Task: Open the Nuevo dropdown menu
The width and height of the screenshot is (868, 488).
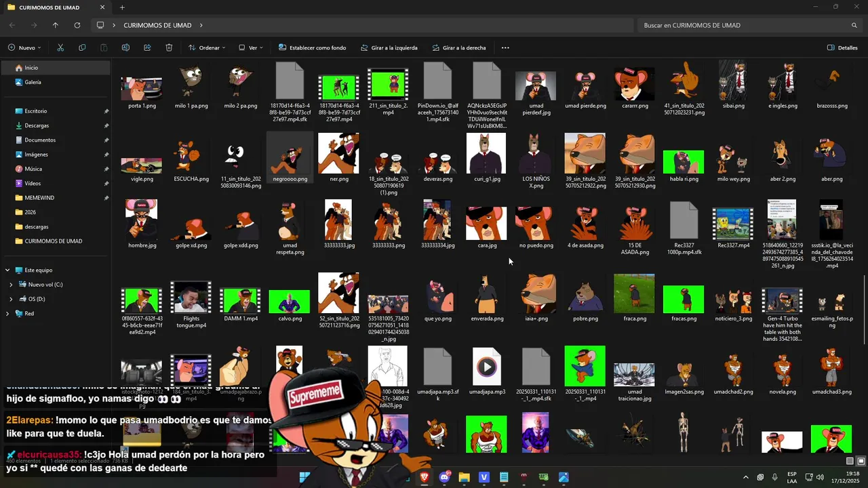Action: pos(24,47)
